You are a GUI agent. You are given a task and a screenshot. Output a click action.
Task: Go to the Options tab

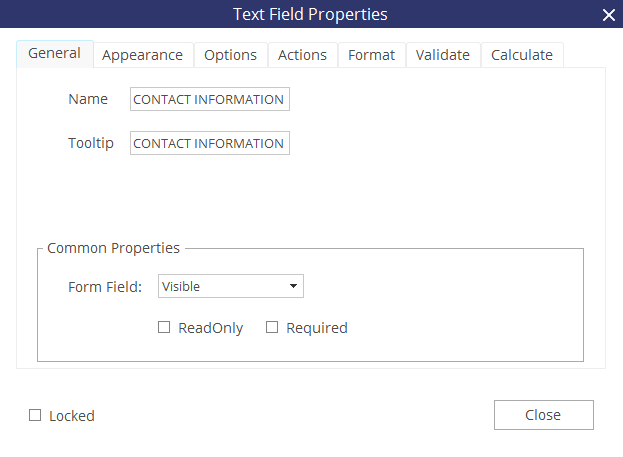click(x=230, y=55)
